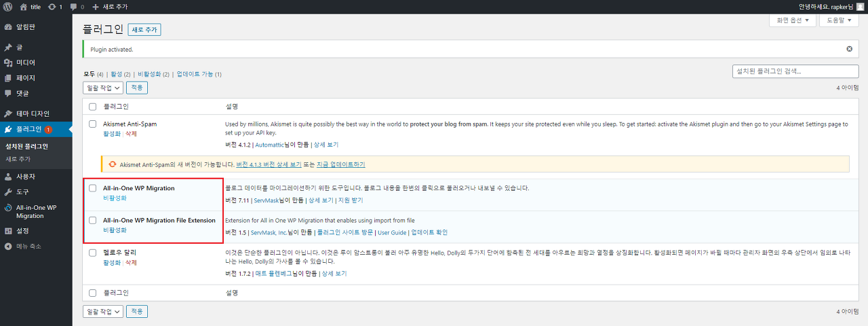Filter by 업데이트 가능 (1) plugins
This screenshot has width=868, height=326.
click(199, 73)
